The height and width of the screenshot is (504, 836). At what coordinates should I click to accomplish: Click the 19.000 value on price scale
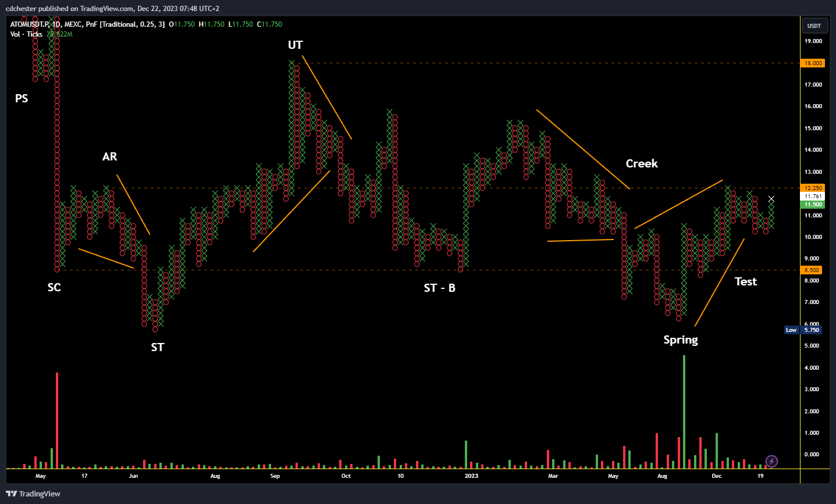tap(813, 41)
